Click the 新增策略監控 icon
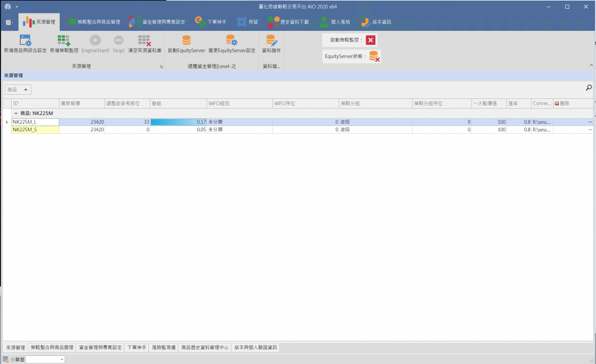The height and width of the screenshot is (364, 596). [x=63, y=41]
